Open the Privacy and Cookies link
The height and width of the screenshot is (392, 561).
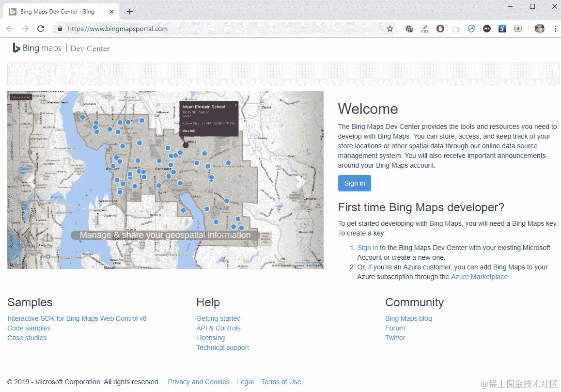pyautogui.click(x=199, y=382)
